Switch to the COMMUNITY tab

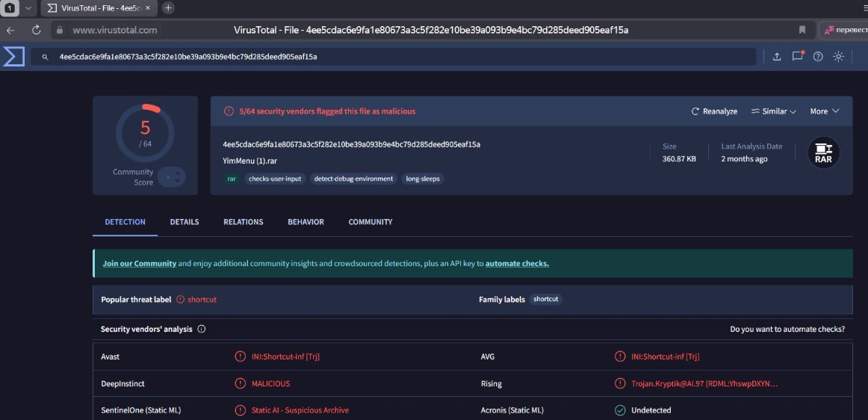click(371, 222)
